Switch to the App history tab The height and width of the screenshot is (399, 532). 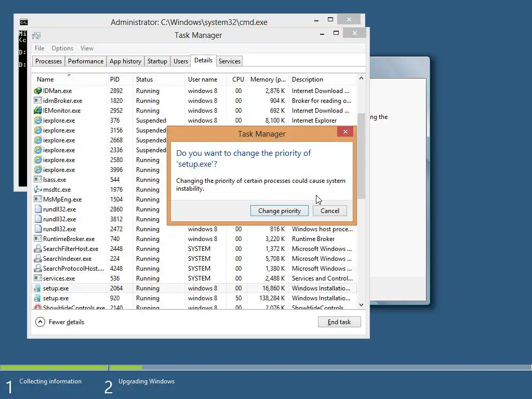tap(125, 61)
